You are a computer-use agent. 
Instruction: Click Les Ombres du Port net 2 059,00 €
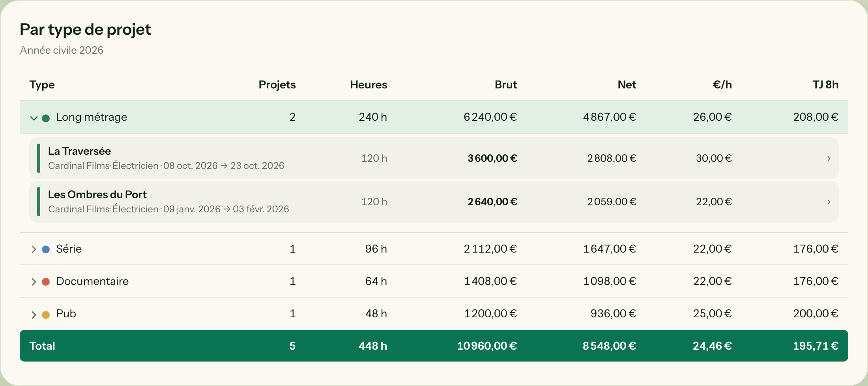612,202
